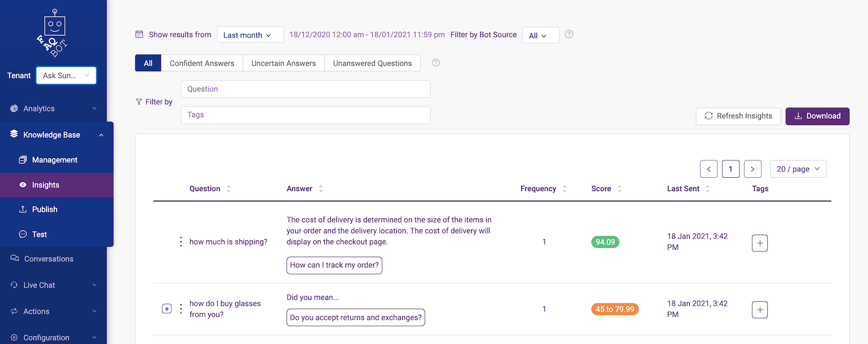Image resolution: width=868 pixels, height=344 pixels.
Task: Open Management in the sidebar
Action: click(57, 160)
